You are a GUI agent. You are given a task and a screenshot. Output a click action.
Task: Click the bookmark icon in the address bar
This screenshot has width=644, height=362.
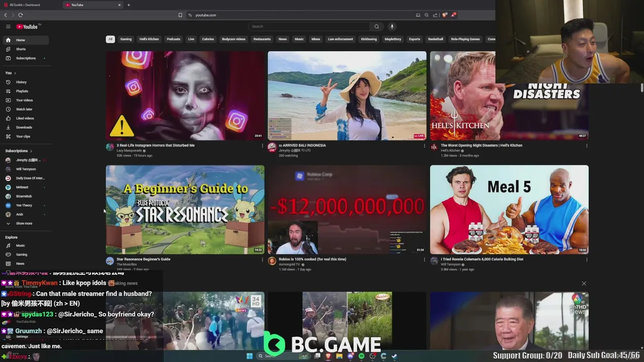tap(180, 15)
